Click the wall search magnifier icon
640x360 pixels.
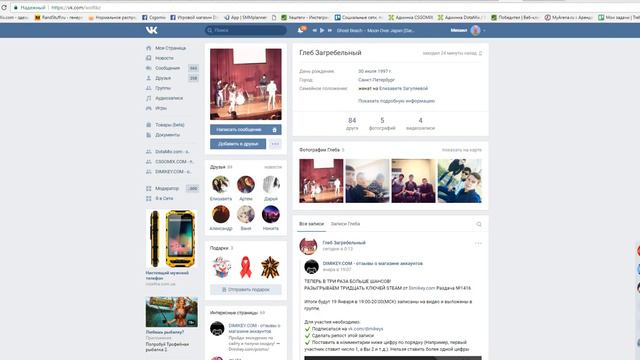[479, 224]
